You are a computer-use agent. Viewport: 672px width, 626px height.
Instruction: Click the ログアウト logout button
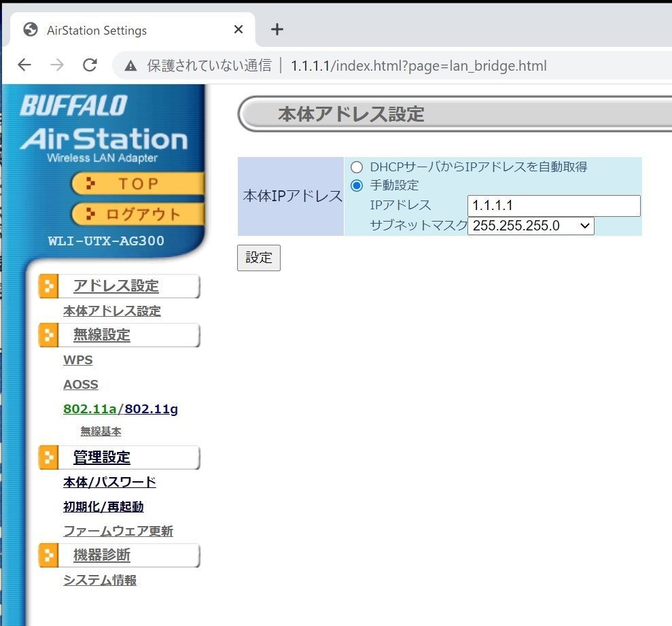pos(137,214)
